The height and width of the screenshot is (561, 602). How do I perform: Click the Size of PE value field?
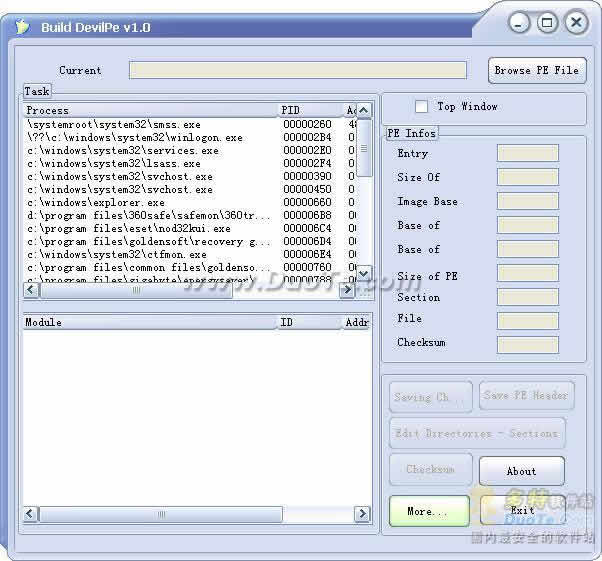pyautogui.click(x=528, y=273)
